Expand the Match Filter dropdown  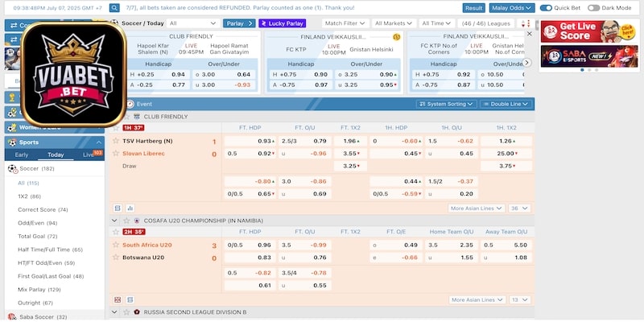point(345,23)
